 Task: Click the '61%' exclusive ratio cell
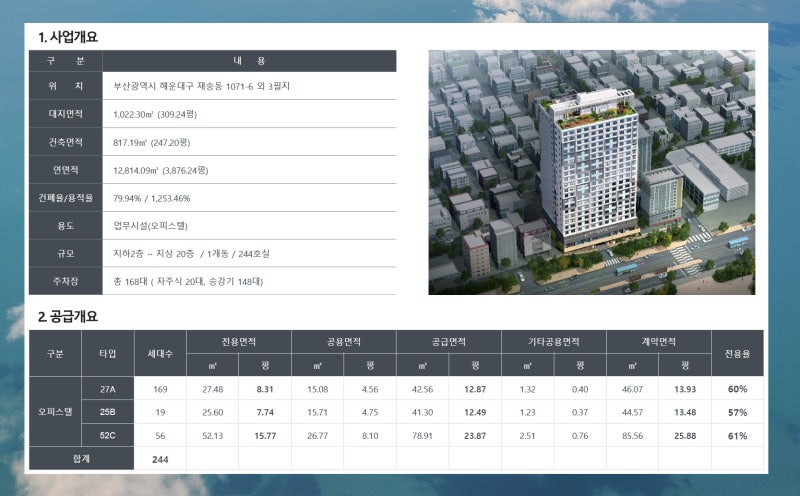tap(737, 435)
